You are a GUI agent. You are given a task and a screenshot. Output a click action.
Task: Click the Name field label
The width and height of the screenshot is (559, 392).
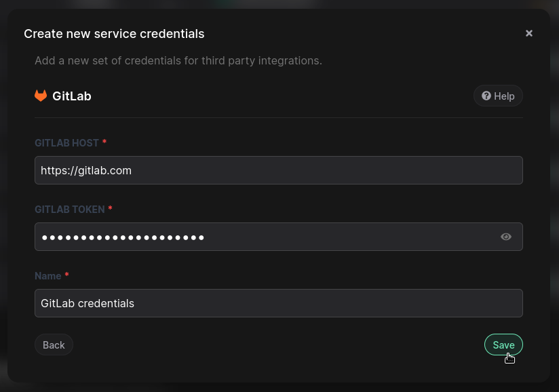[47, 276]
